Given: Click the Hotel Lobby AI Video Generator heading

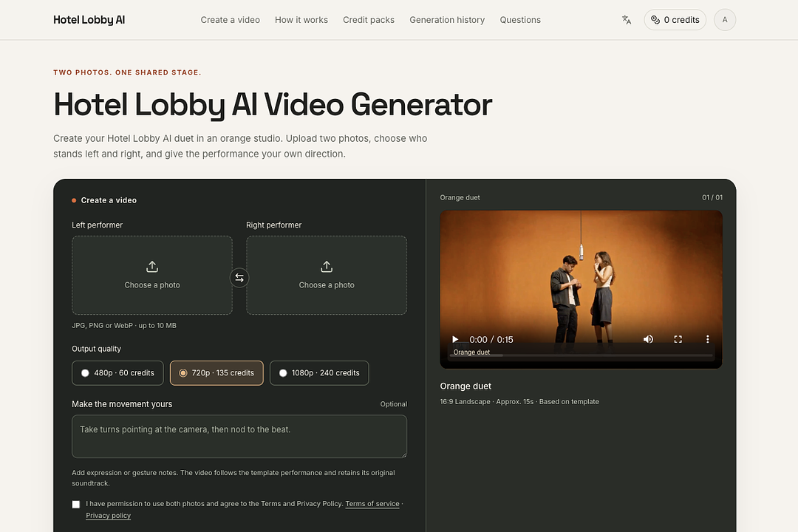Looking at the screenshot, I should pos(273,105).
